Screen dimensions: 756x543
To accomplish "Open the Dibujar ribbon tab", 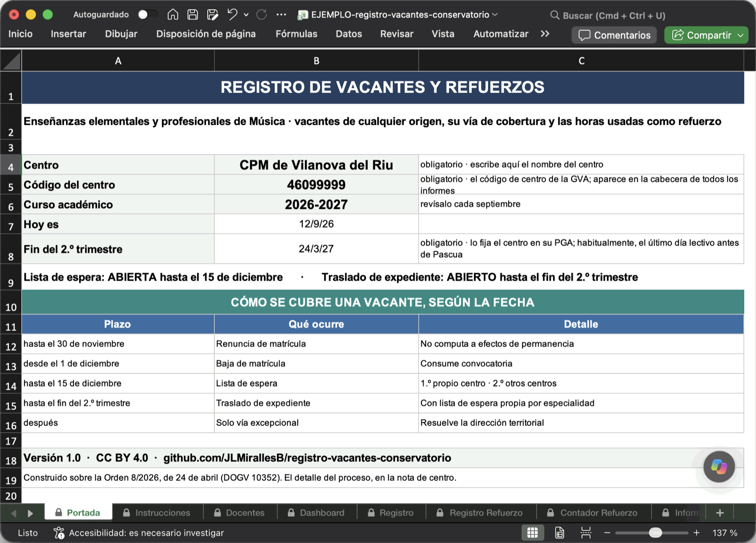I will tap(121, 34).
